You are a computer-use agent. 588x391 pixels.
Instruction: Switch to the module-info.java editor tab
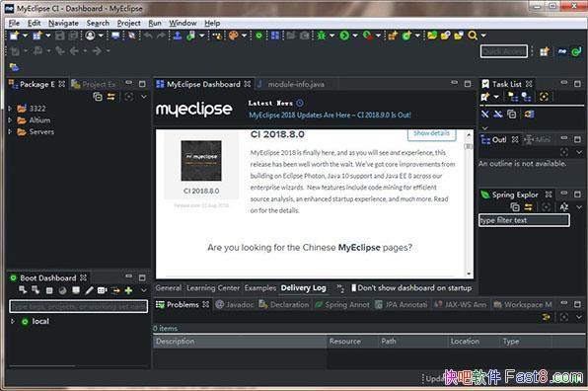click(292, 84)
